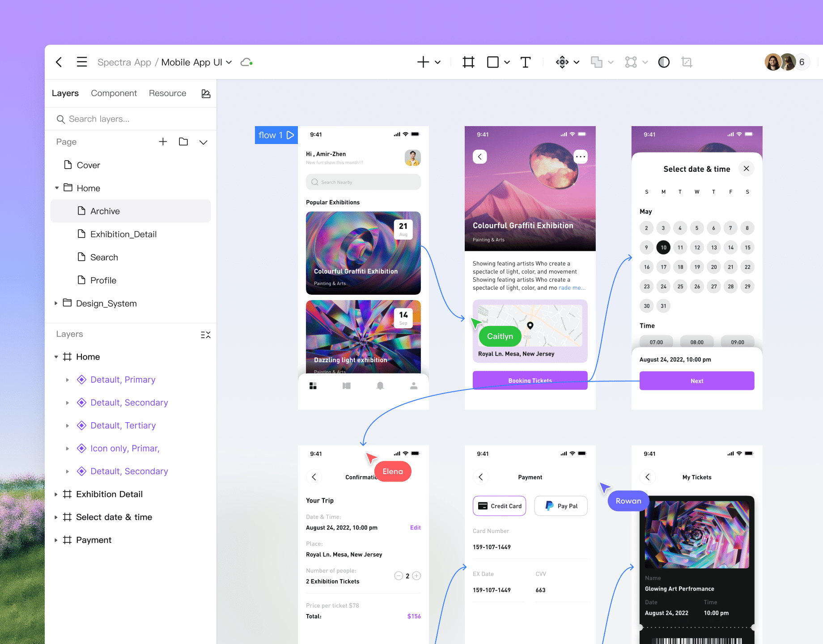The width and height of the screenshot is (823, 644).
Task: Click the plus insert tool
Action: tap(422, 62)
